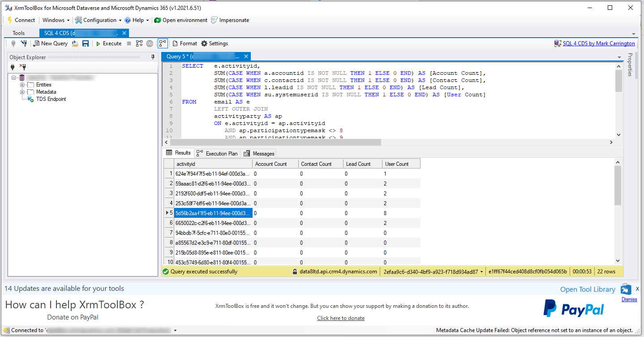Viewport: 644px width, 337px height.
Task: Select the TDS Endpoint item
Action: click(51, 99)
